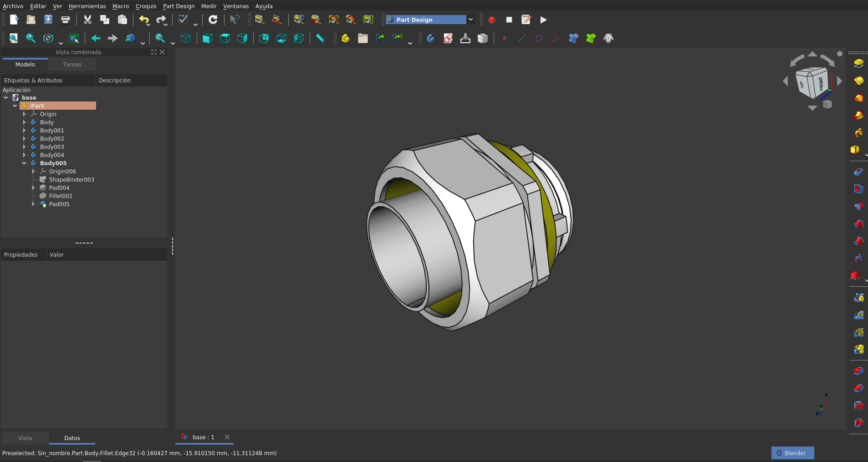Open the Croquis menu
The width and height of the screenshot is (868, 462).
(146, 6)
